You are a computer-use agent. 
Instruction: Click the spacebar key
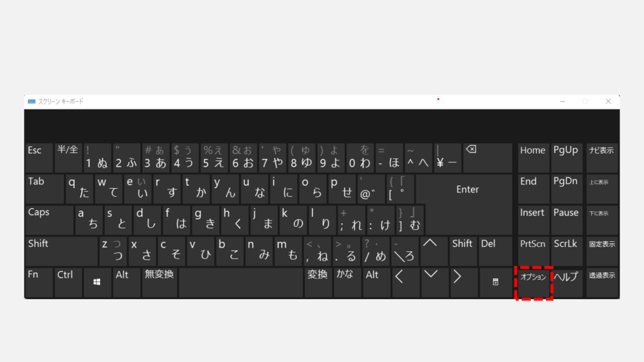pyautogui.click(x=241, y=282)
